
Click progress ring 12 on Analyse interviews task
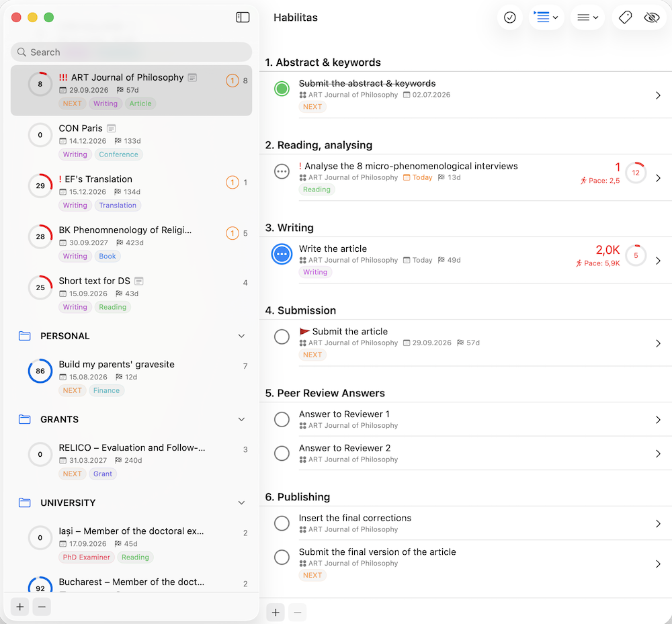point(636,173)
